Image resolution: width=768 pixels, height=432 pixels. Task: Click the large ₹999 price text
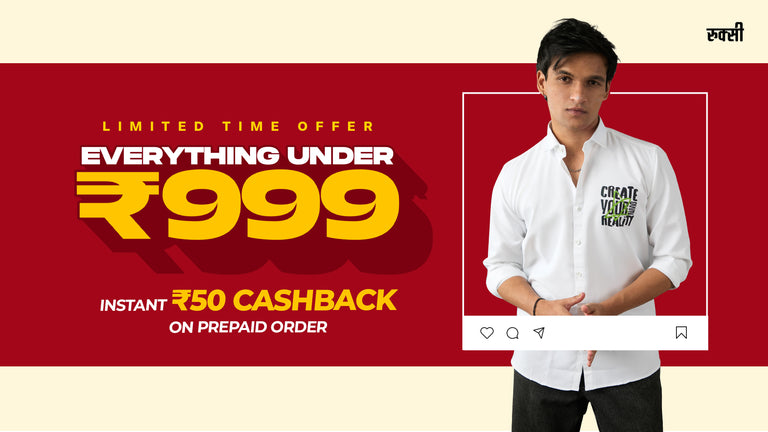[238, 205]
